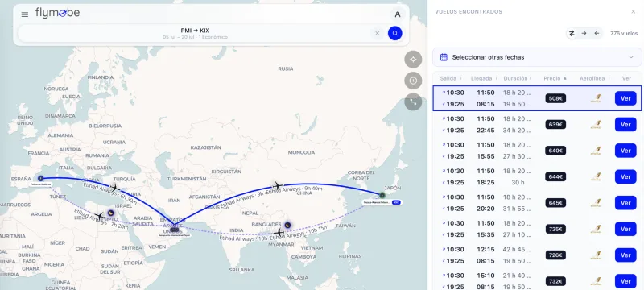The height and width of the screenshot is (290, 644).
Task: Click the night moon marker over Egypt
Action: coord(111,213)
